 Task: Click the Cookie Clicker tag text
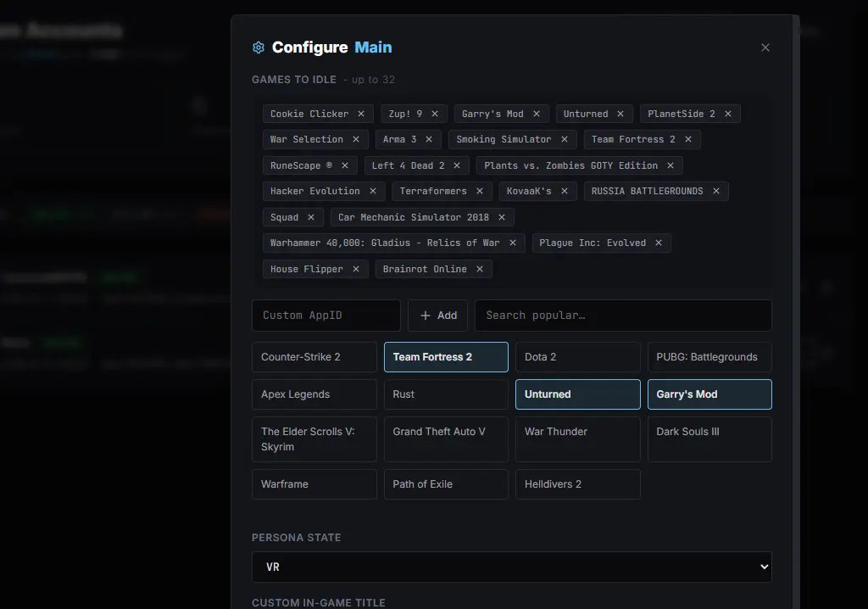click(309, 114)
